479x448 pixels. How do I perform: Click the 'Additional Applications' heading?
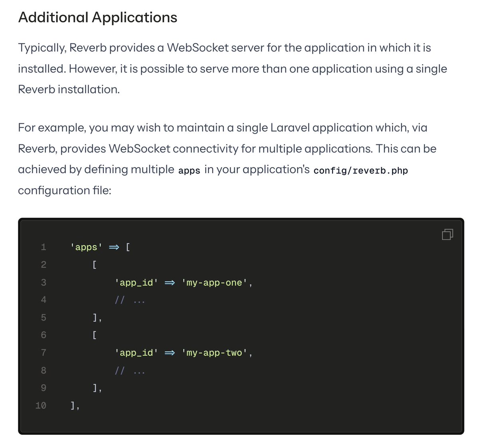[x=98, y=18]
